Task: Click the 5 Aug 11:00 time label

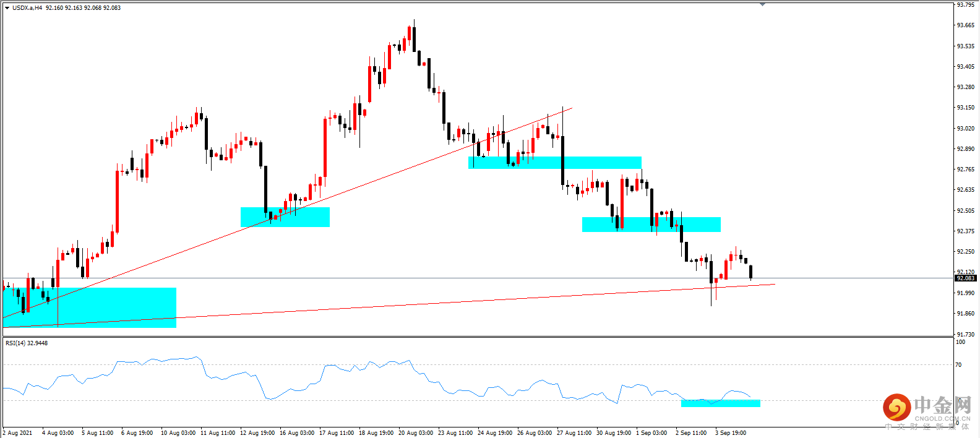Action: pos(97,432)
